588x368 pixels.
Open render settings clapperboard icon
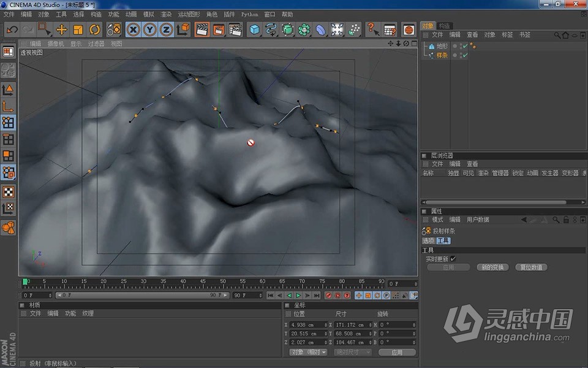(235, 29)
